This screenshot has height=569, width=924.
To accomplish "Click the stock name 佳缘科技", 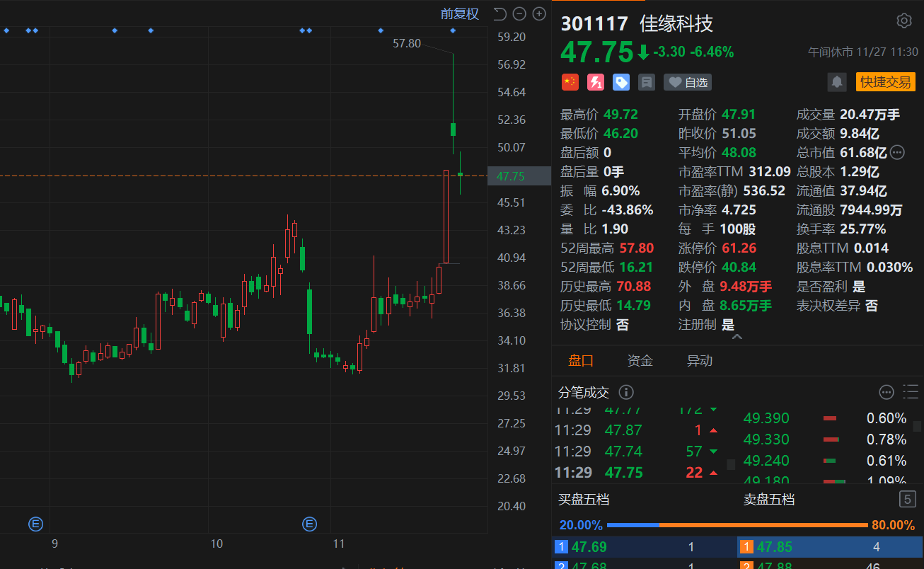I will pos(676,23).
